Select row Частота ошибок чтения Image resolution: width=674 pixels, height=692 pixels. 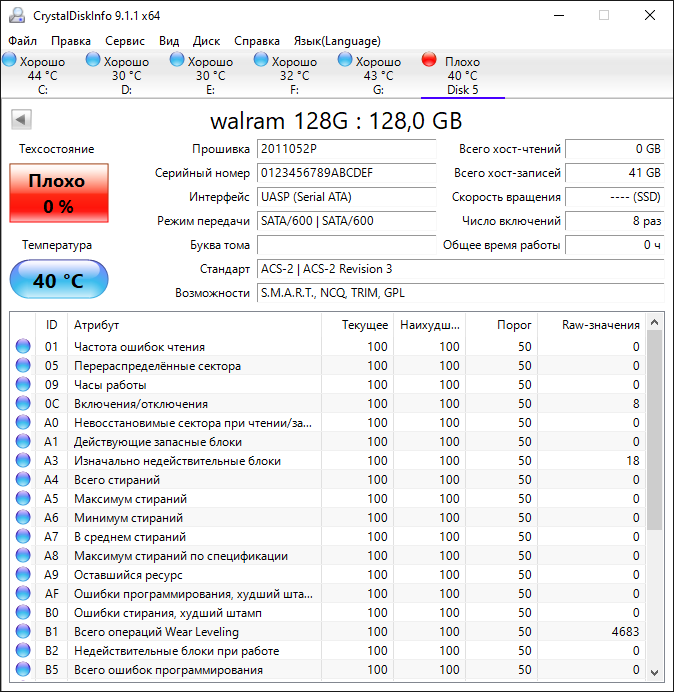click(328, 346)
